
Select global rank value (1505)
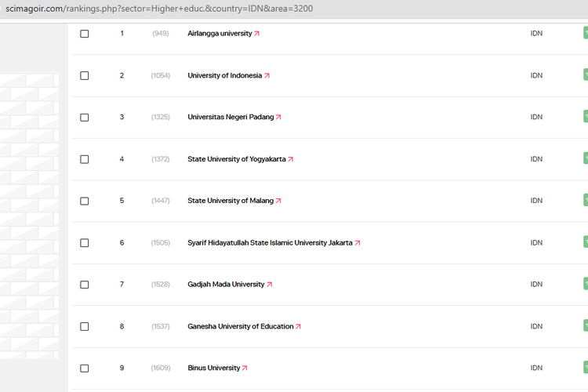[x=161, y=243]
